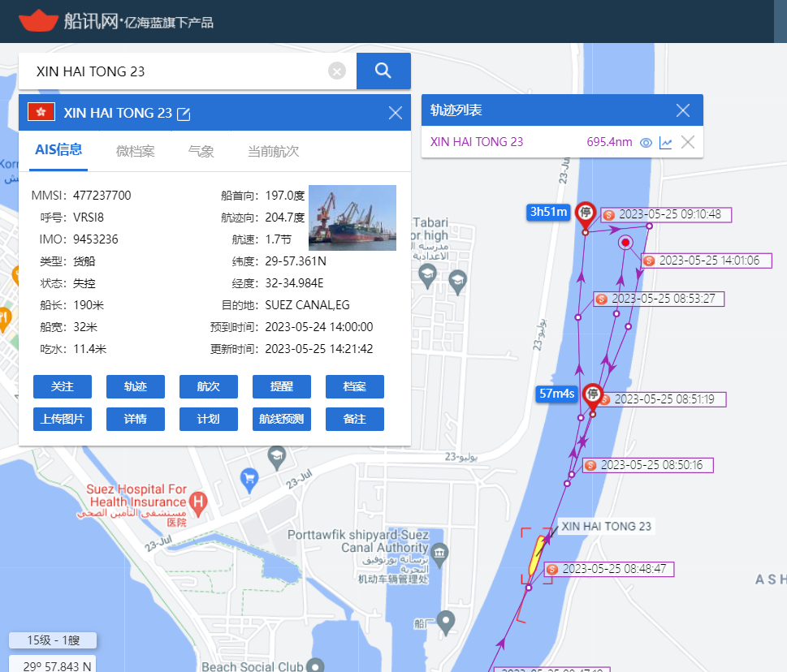Click the 57m4s stop marker pin
Screen dimensions: 787x672
(x=593, y=396)
